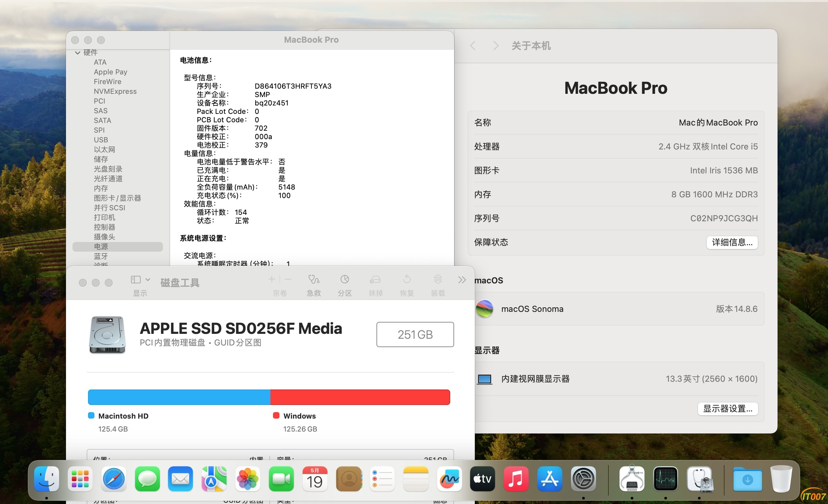Click the macOS Sonoma version row

(616, 309)
